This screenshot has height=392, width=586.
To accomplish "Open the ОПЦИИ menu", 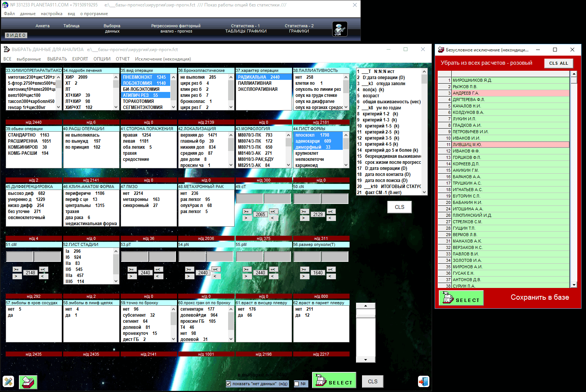I will [102, 59].
